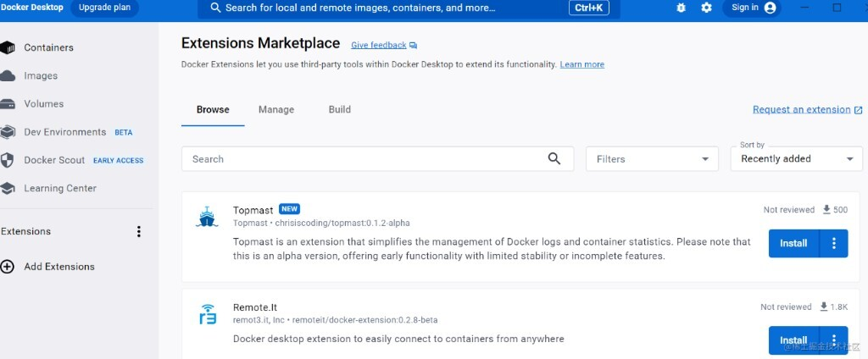Viewport: 868px width, 359px height.
Task: Install the Topmast extension
Action: (x=793, y=244)
